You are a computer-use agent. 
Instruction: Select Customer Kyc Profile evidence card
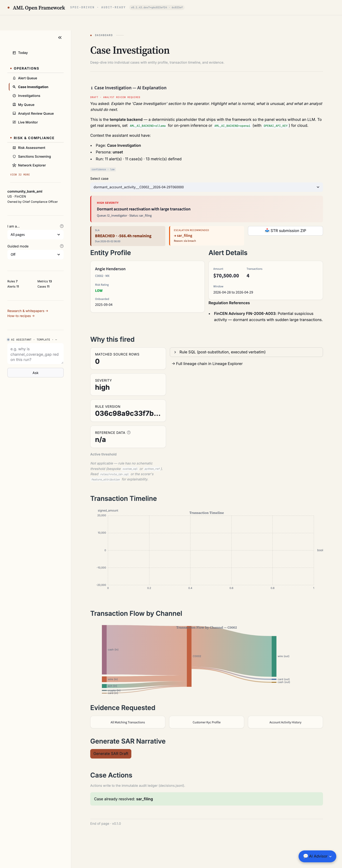(x=207, y=722)
